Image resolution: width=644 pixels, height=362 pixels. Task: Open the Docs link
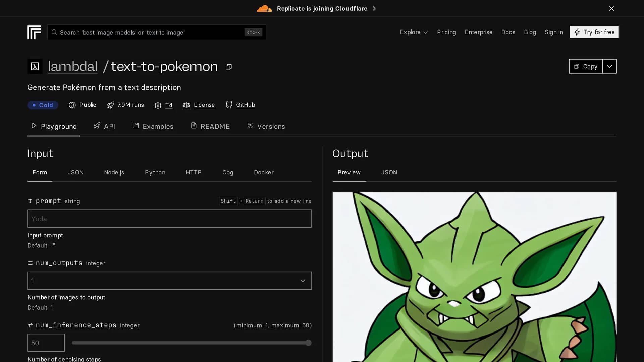pos(508,32)
